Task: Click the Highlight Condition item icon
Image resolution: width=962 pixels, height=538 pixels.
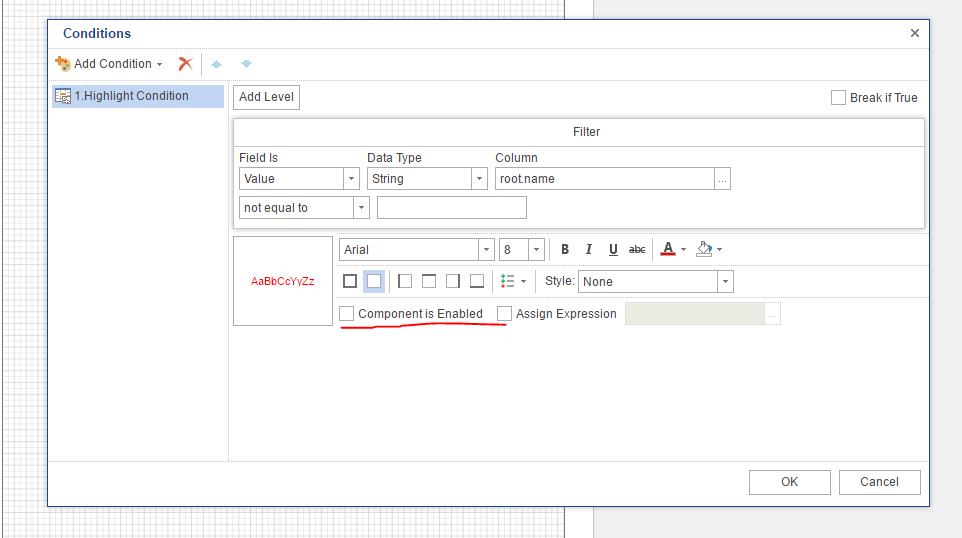Action: [x=63, y=96]
